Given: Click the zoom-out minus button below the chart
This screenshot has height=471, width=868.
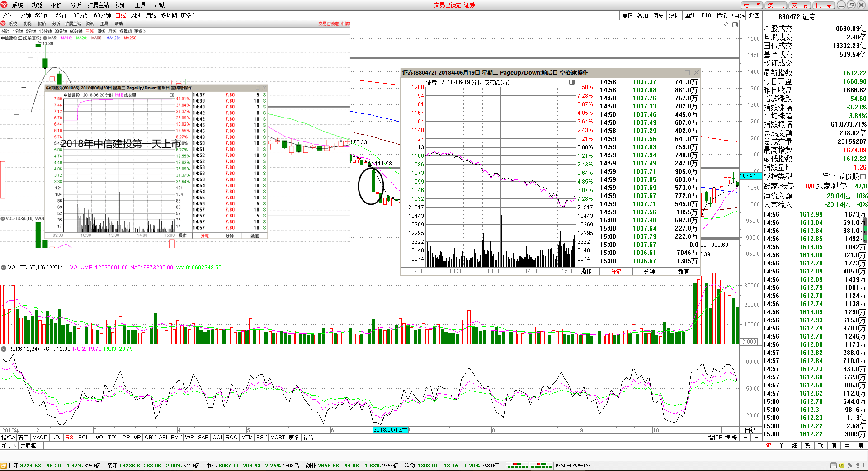Looking at the screenshot, I should click(x=756, y=438).
